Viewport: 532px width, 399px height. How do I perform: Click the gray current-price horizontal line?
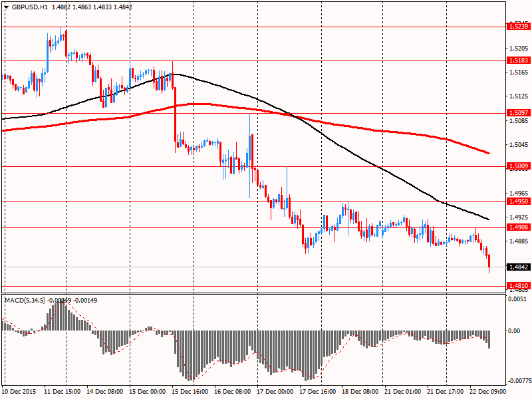click(254, 267)
